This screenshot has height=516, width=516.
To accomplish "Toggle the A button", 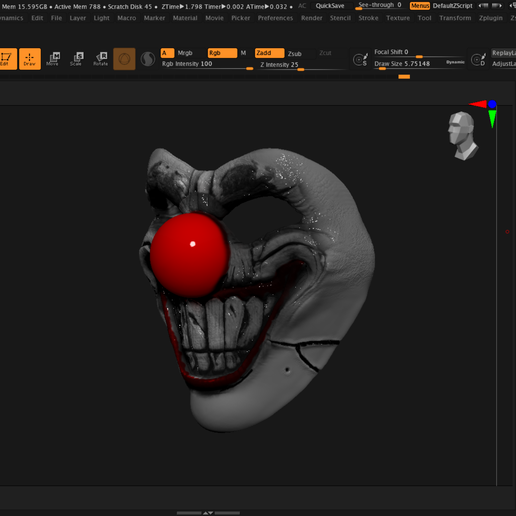I will coord(167,53).
